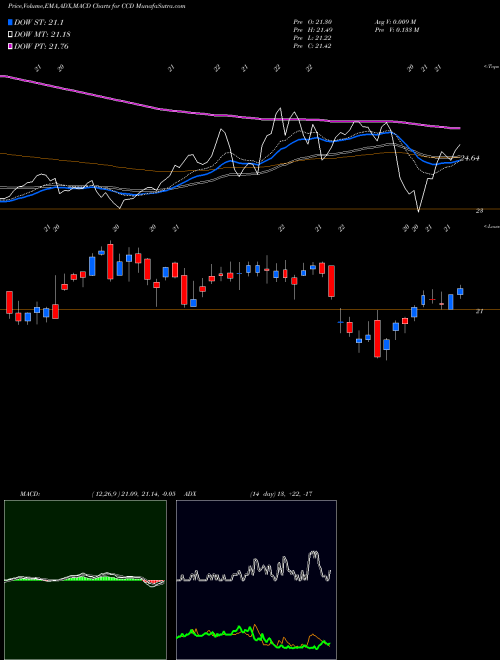Click the magenta DOW PT legend swatch
This screenshot has height=660, width=500.
(x=11, y=46)
